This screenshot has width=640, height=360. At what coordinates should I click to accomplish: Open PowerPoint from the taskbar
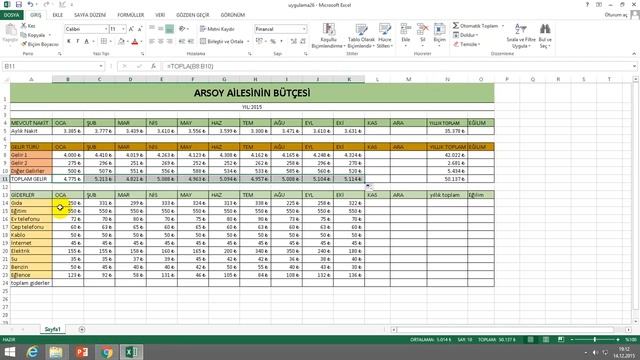tap(82, 352)
